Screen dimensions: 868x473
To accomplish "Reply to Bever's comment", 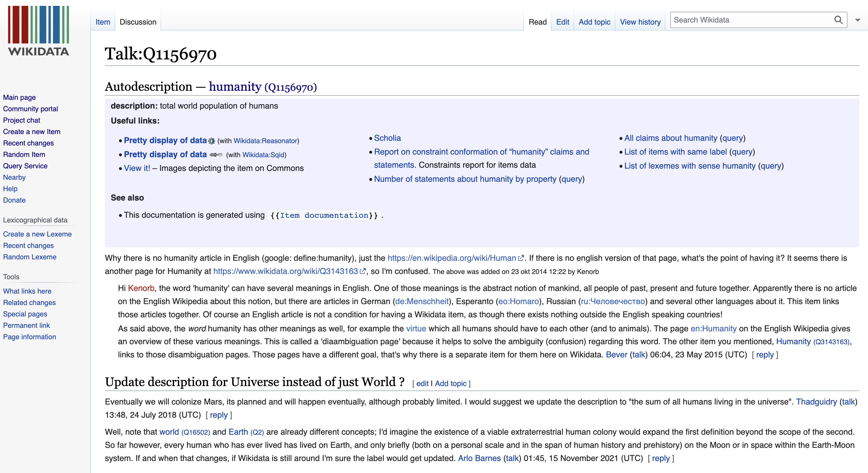I will click(765, 354).
